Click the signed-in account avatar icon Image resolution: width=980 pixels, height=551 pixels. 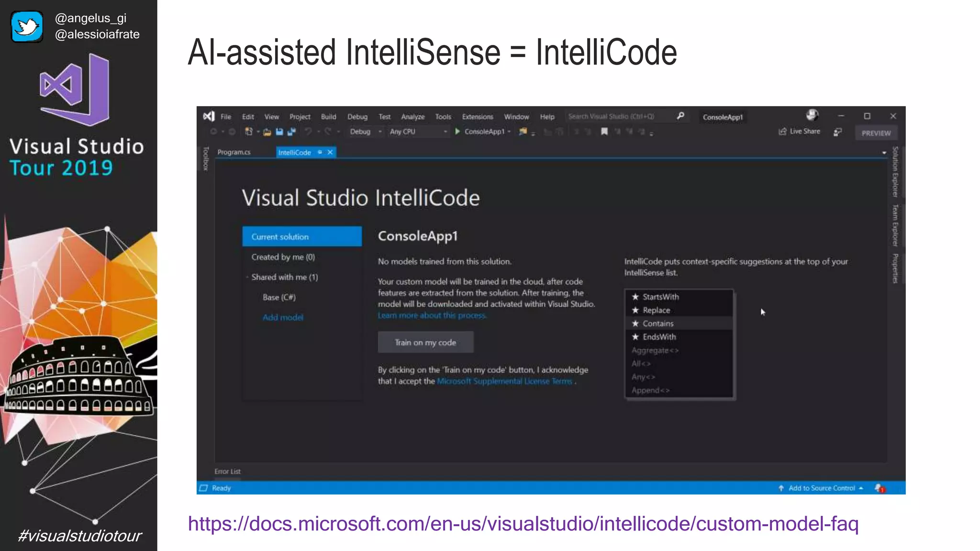[x=812, y=115]
